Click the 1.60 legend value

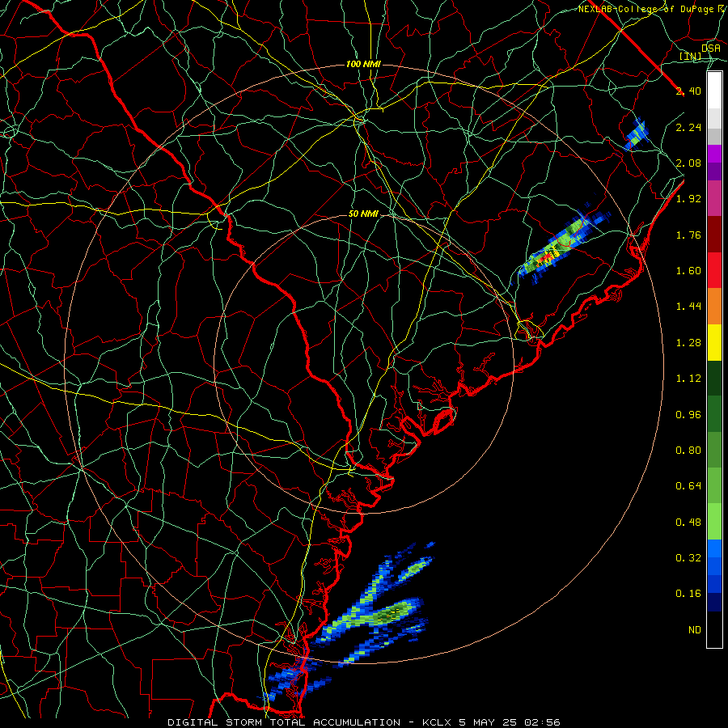pyautogui.click(x=688, y=271)
